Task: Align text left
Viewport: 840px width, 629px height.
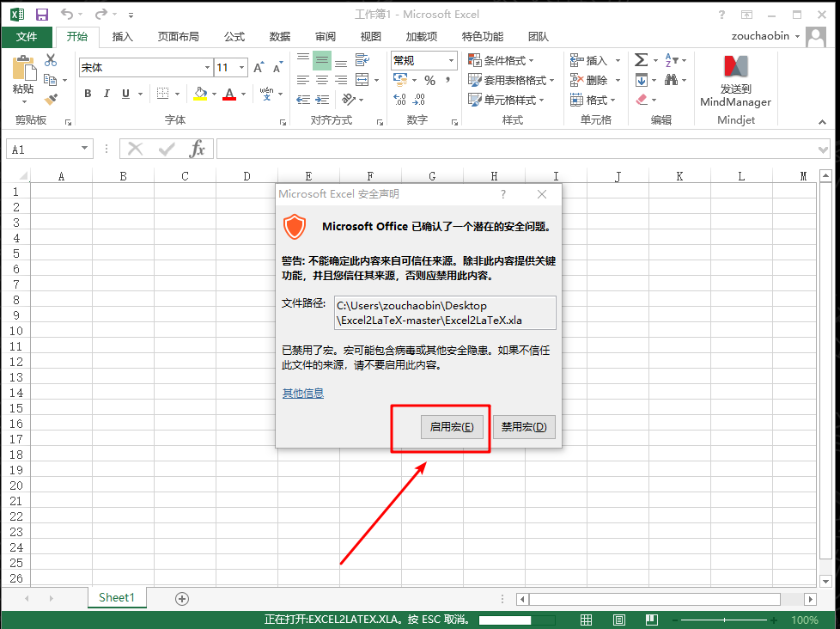Action: (302, 81)
